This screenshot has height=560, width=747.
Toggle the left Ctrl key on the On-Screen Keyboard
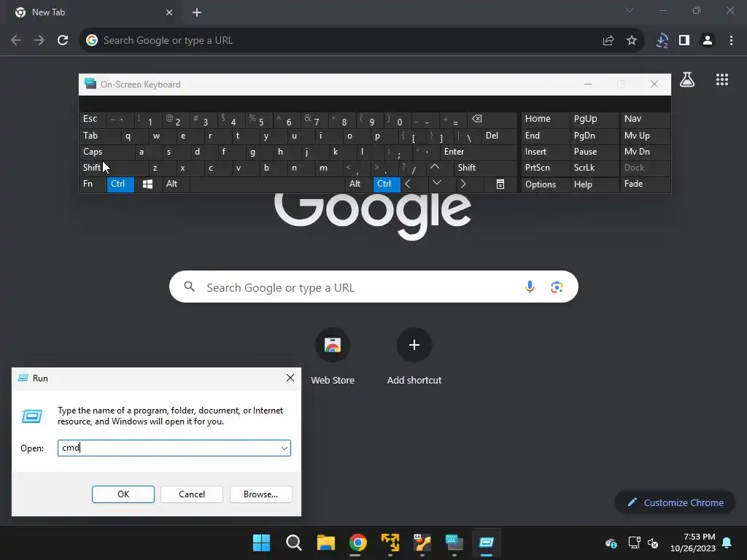pyautogui.click(x=120, y=184)
